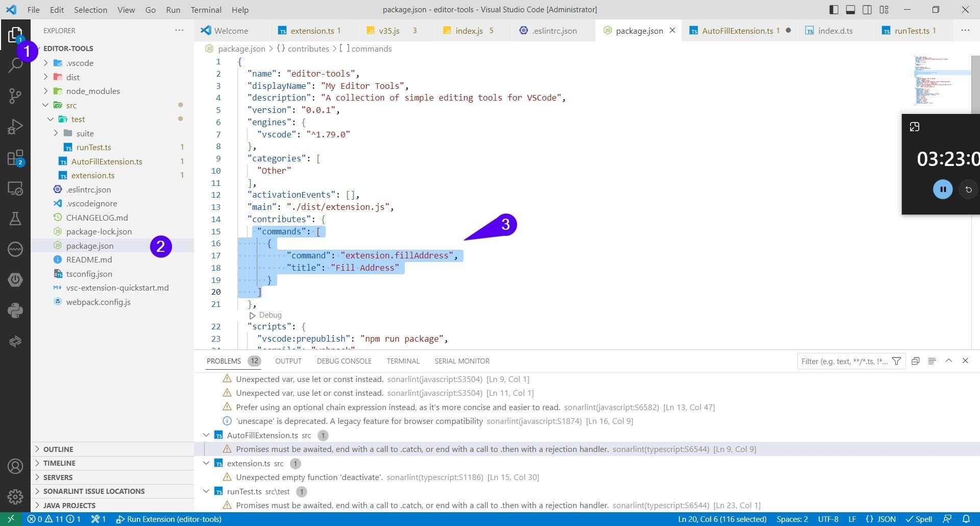Click Run Extension (editor-tools) in status bar
Screen dimensions: 980x526
168,519
